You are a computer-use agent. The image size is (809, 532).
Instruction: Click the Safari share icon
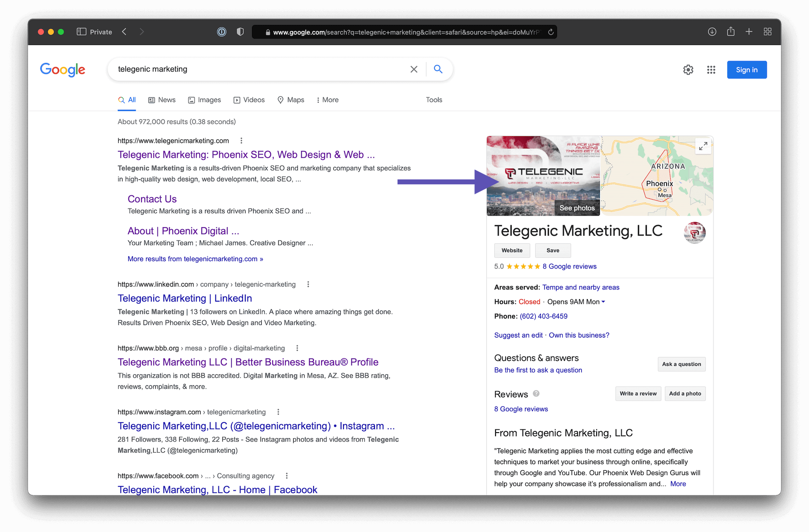pyautogui.click(x=731, y=32)
